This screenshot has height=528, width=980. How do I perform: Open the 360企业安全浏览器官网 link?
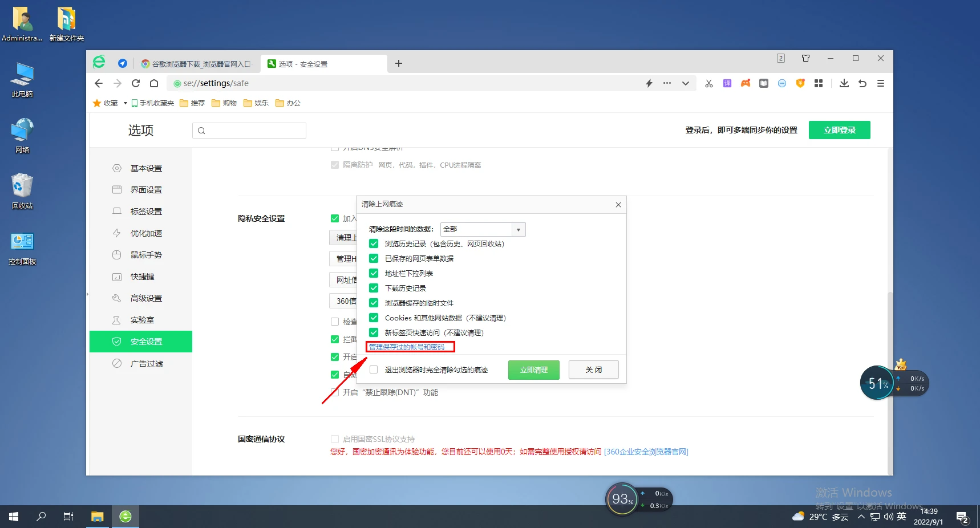click(646, 452)
